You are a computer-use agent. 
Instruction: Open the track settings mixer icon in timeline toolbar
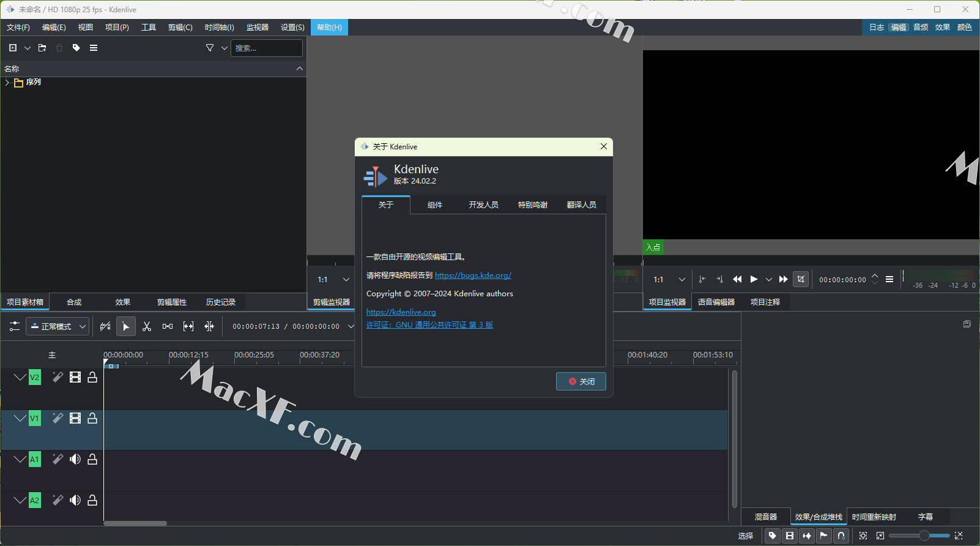point(15,326)
